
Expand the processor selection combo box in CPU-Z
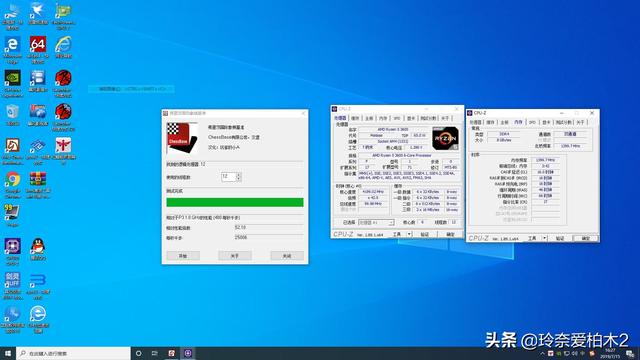(x=376, y=222)
